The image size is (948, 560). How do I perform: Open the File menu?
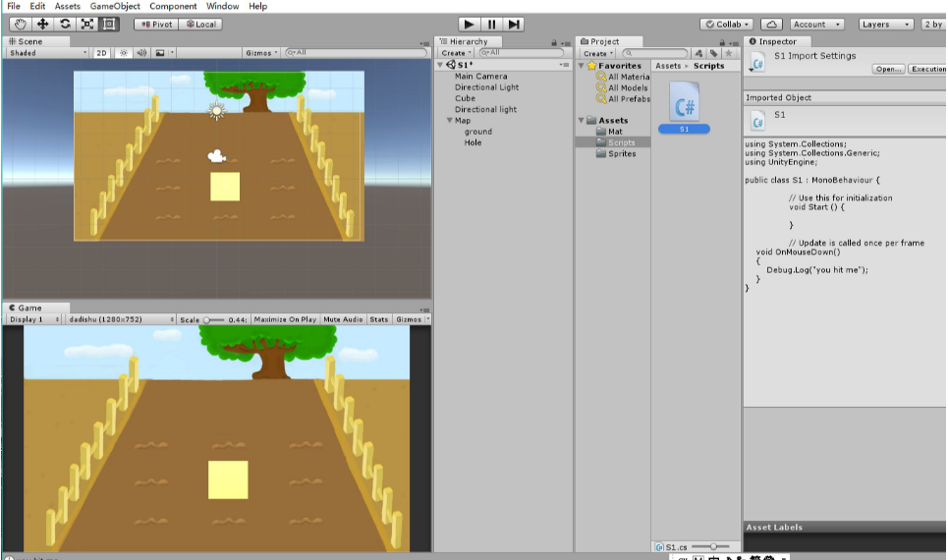click(14, 6)
